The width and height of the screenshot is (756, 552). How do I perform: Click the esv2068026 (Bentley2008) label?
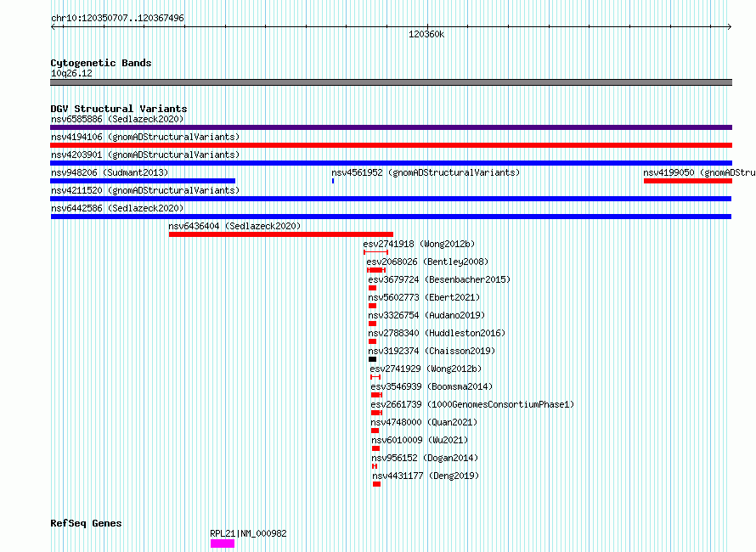pos(427,262)
